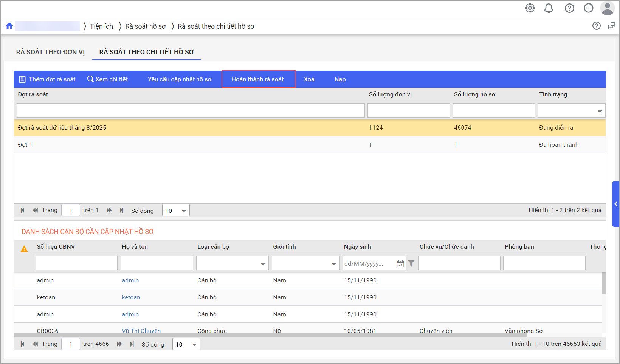Change Số dòng in upper table pager
Screen dimensions: 620x364
(x=176, y=211)
